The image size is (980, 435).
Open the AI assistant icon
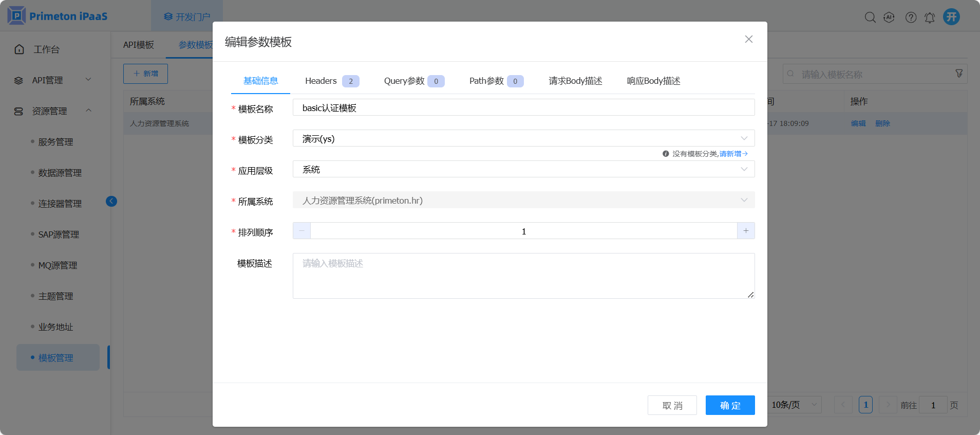click(x=889, y=17)
